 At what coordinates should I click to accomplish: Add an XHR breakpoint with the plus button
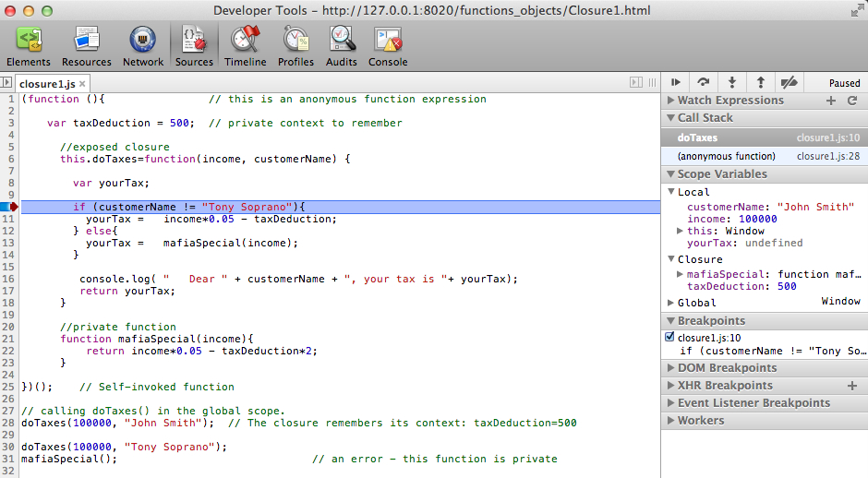[851, 386]
